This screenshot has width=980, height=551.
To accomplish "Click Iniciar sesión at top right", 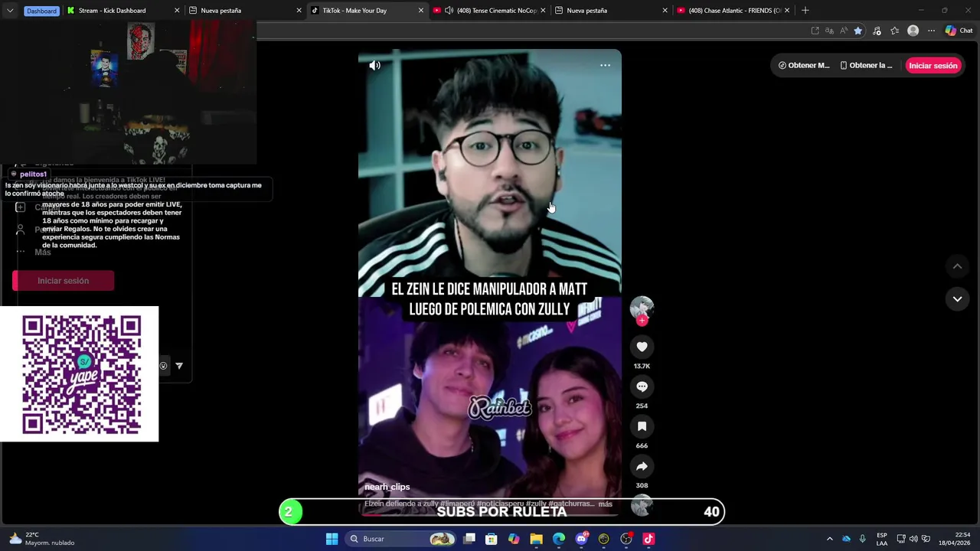I will coord(933,66).
